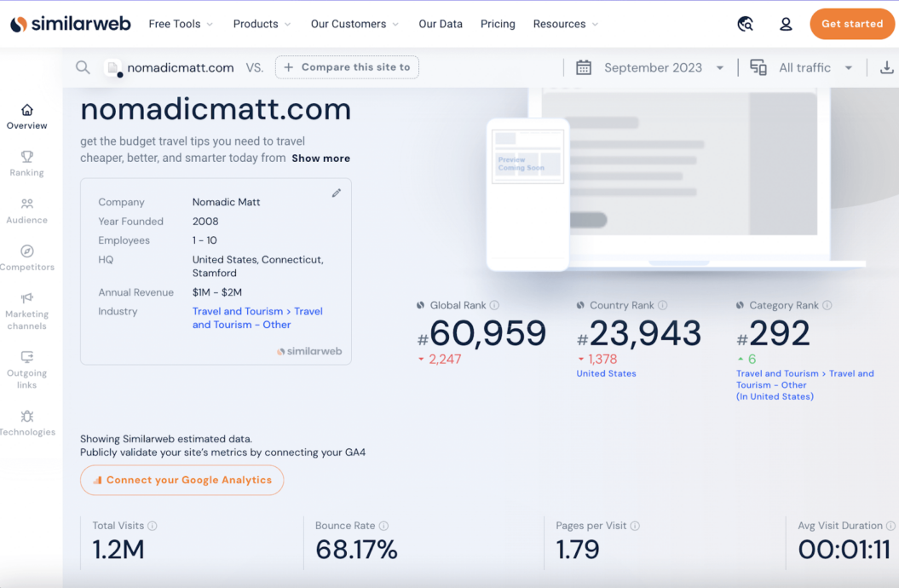Open the globe search icon in header
Image resolution: width=899 pixels, height=588 pixels.
745,24
